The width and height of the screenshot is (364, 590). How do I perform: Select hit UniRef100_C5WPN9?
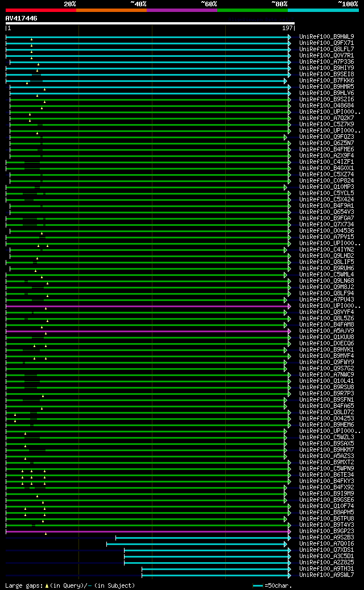point(326,468)
